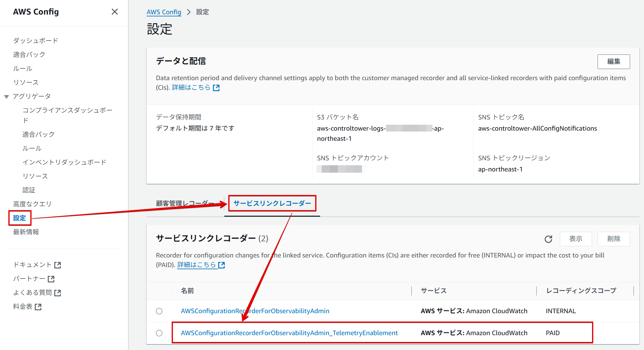Open インベントリダッシュボード under アグリゲータ
Image resolution: width=644 pixels, height=350 pixels.
[x=64, y=162]
